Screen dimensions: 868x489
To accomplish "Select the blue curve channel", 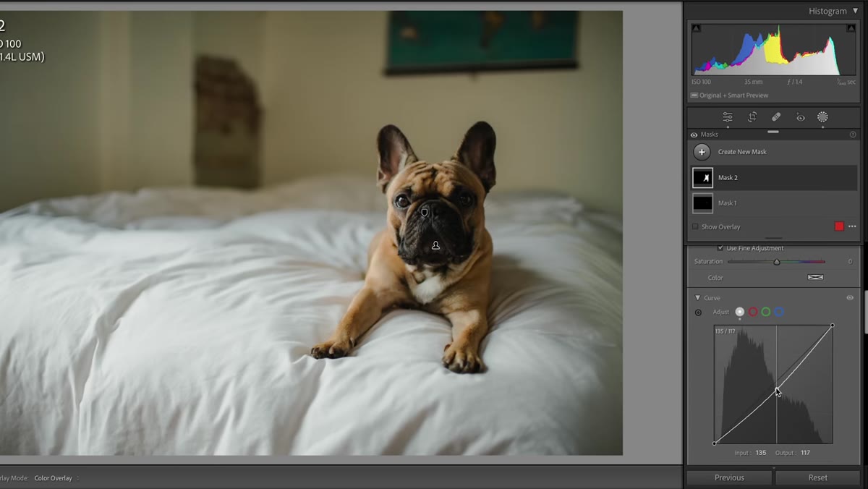I will tap(779, 312).
